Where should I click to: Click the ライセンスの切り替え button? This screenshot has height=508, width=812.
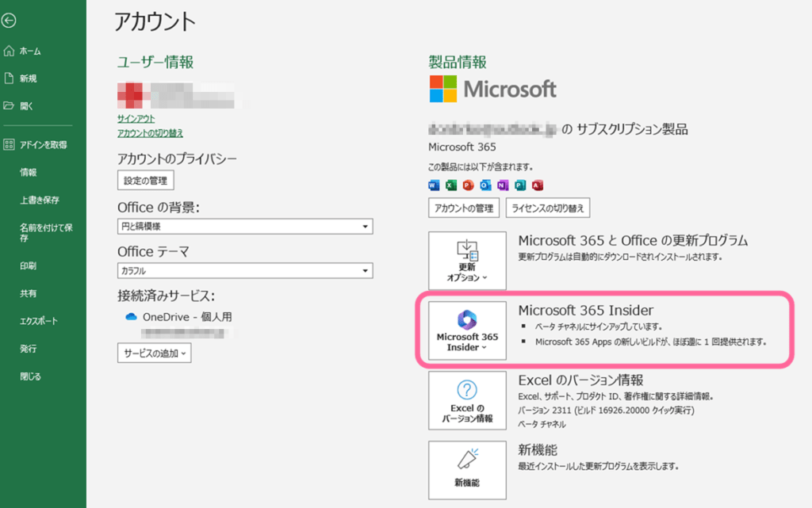click(x=548, y=208)
